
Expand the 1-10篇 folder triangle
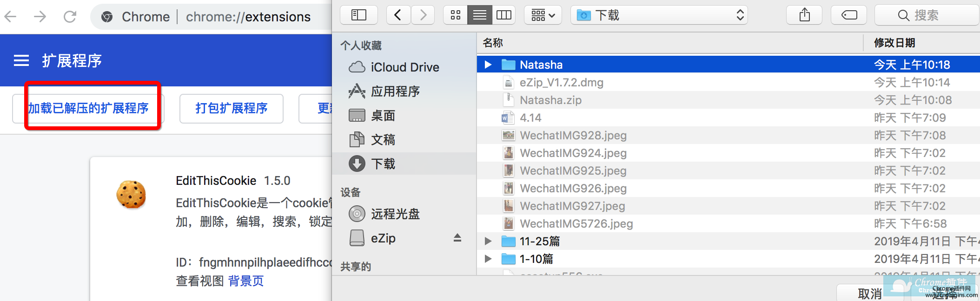pyautogui.click(x=488, y=259)
